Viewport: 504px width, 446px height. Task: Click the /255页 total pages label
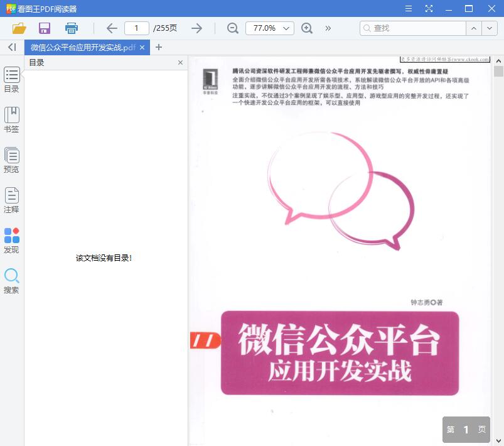[165, 28]
